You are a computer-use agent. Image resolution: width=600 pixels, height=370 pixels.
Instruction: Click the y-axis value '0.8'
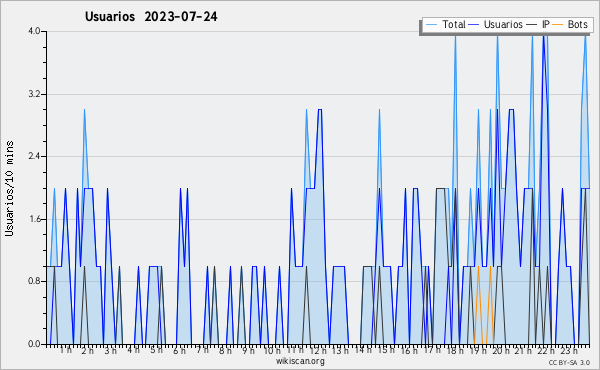pyautogui.click(x=34, y=282)
